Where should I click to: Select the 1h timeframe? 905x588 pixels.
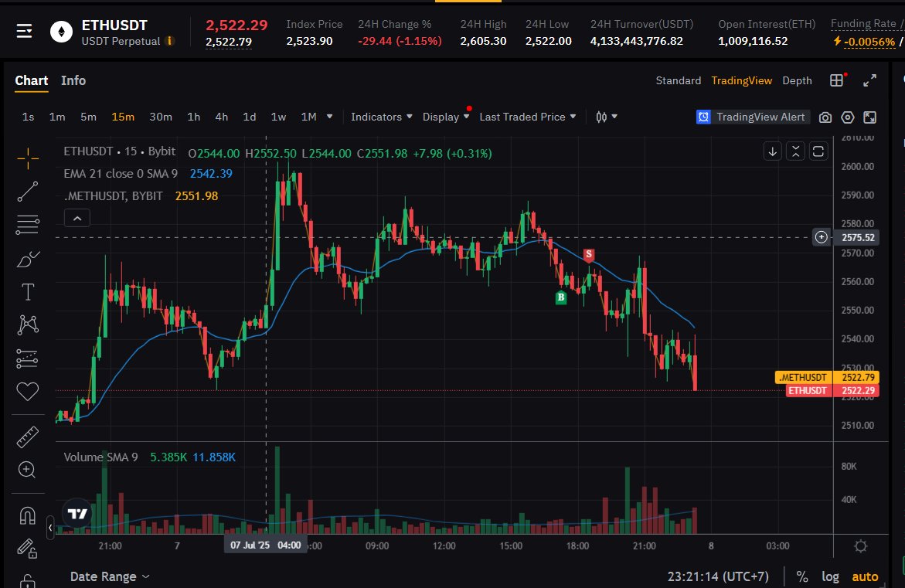pos(193,117)
